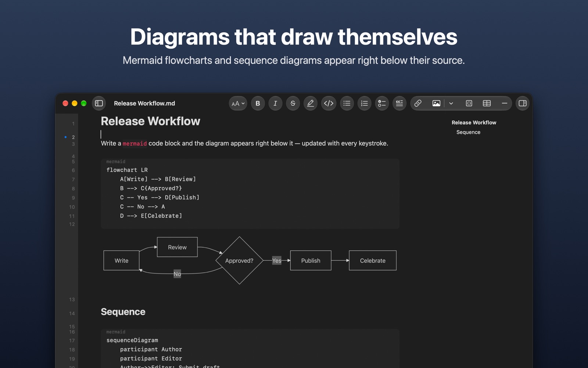Toggle the right outline sidebar

pos(523,103)
